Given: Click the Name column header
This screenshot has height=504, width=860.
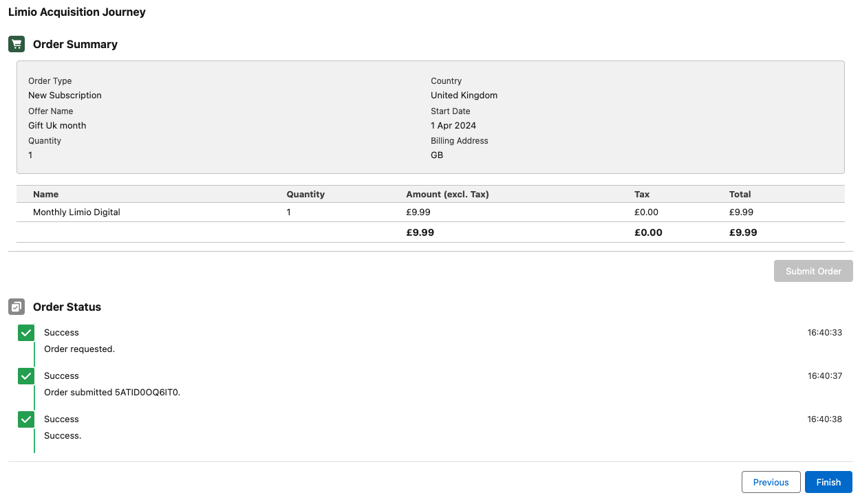Looking at the screenshot, I should coord(45,195).
